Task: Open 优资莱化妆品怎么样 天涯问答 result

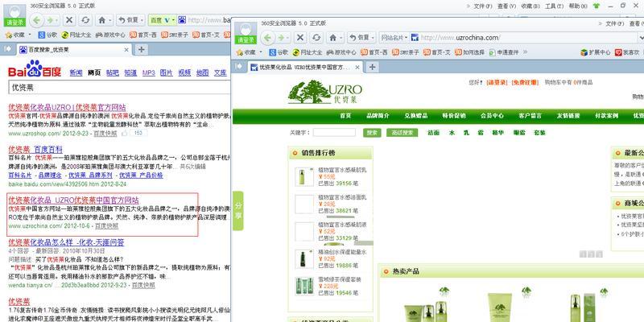Action: [x=66, y=242]
